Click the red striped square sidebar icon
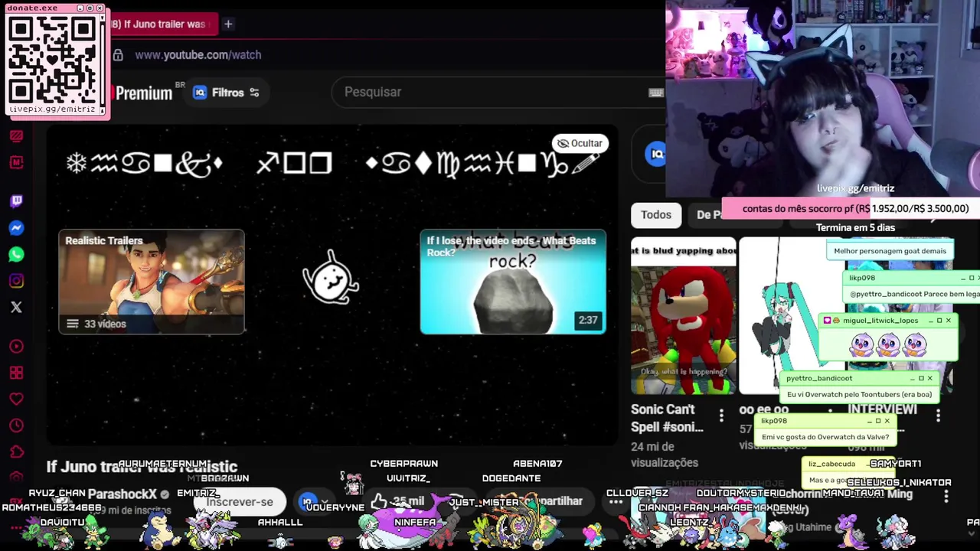 pyautogui.click(x=16, y=136)
